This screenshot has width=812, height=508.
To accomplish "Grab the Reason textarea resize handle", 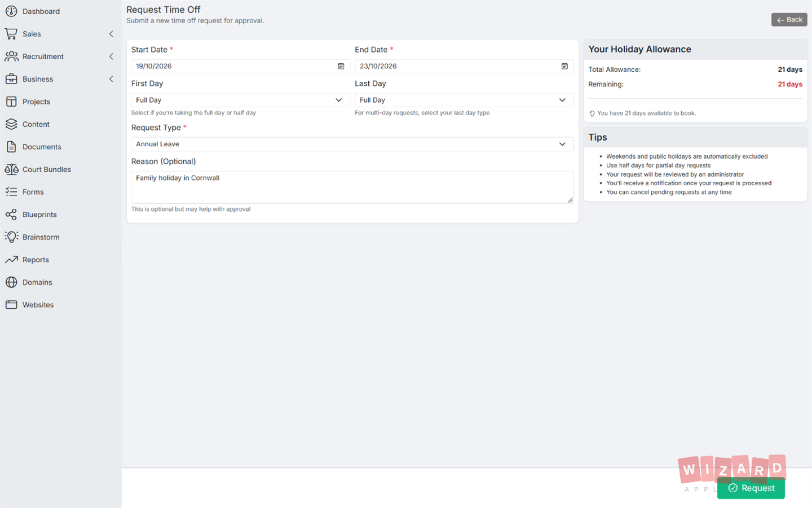I will 570,200.
